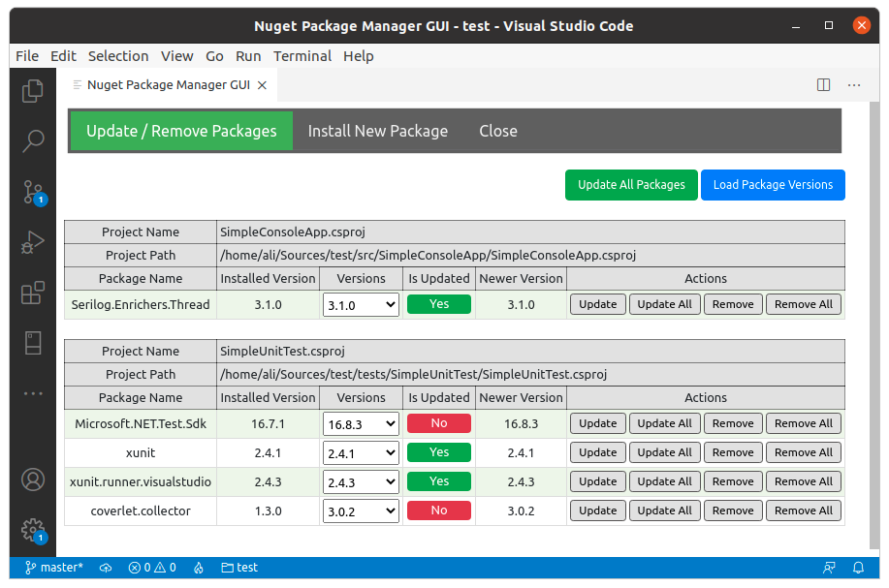
Task: Expand versions dropdown for Serilog.Enrichers.Thread
Action: pos(361,304)
